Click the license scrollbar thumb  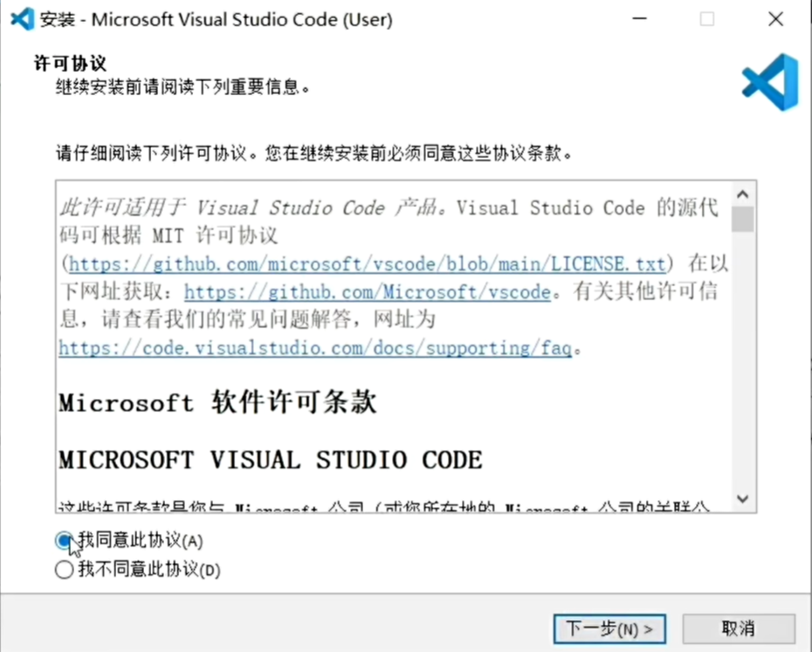(x=743, y=219)
